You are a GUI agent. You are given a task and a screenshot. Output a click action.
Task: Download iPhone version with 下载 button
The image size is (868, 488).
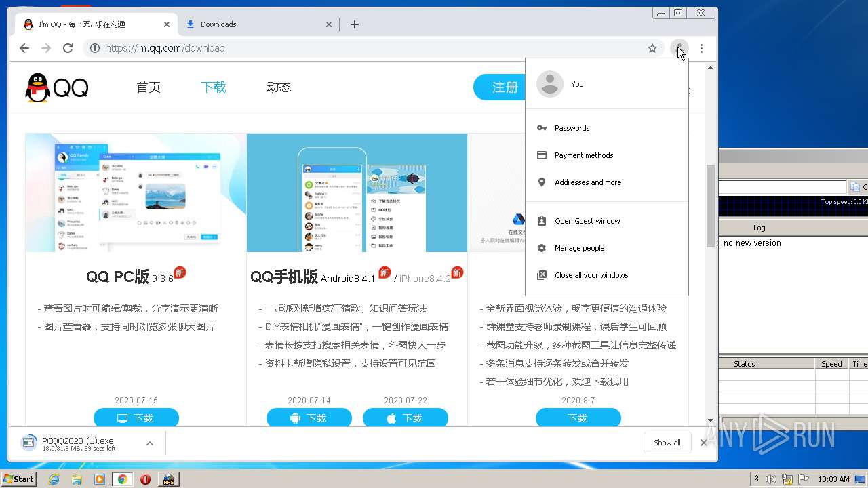point(406,418)
